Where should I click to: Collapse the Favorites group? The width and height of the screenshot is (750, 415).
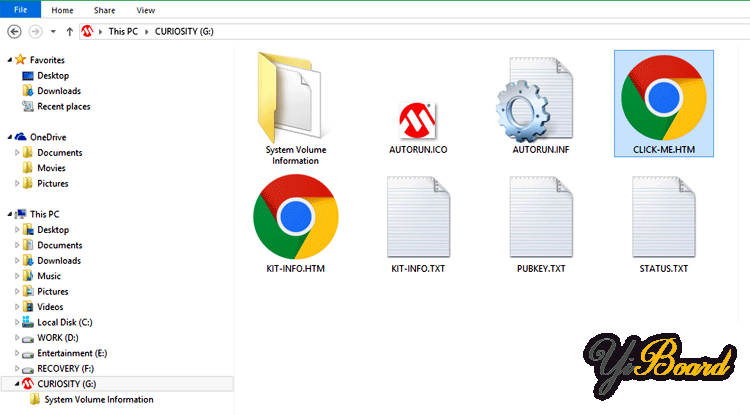click(x=10, y=60)
